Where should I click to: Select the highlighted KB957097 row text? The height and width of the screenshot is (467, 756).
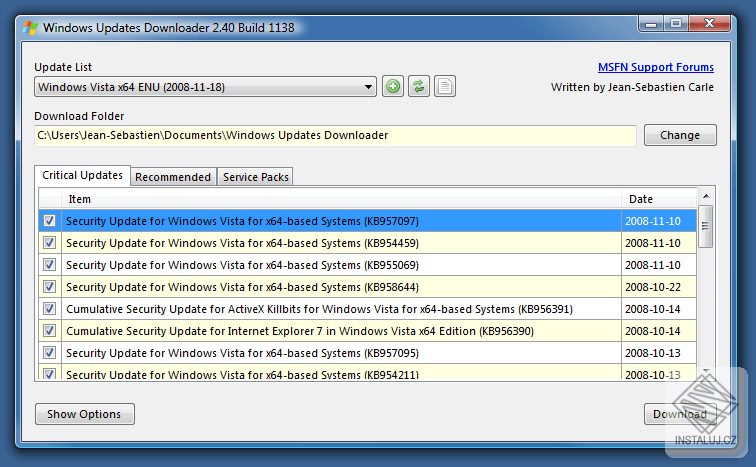coord(242,221)
